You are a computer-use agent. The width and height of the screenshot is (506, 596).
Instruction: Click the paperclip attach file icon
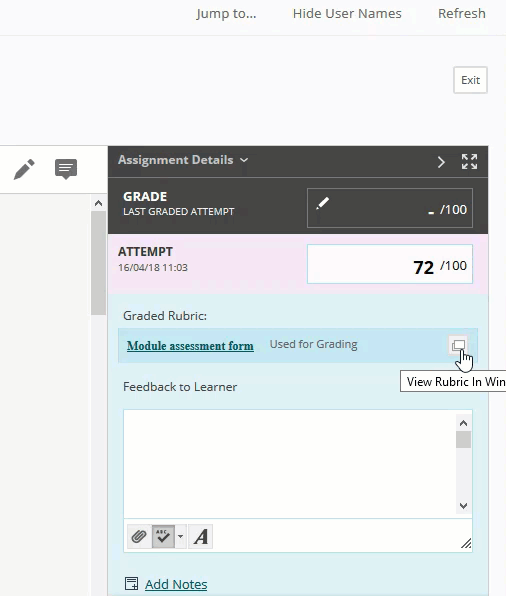[x=139, y=536]
